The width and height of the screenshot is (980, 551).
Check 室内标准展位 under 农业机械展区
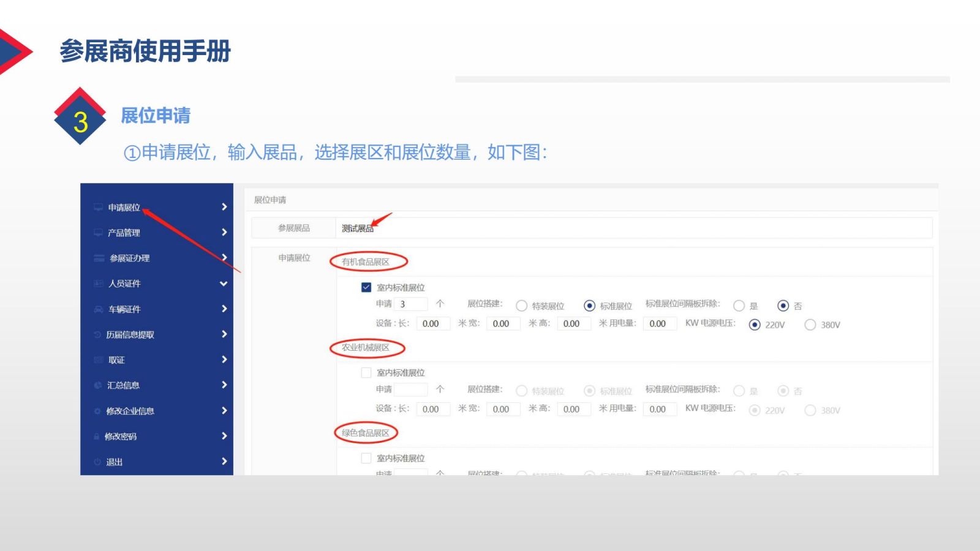pyautogui.click(x=366, y=372)
